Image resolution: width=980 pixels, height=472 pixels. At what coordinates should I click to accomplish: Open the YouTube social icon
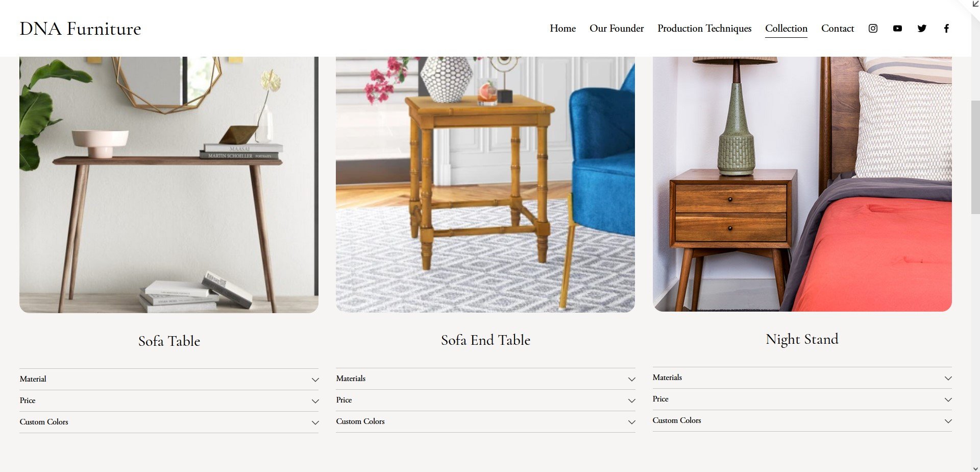click(897, 29)
